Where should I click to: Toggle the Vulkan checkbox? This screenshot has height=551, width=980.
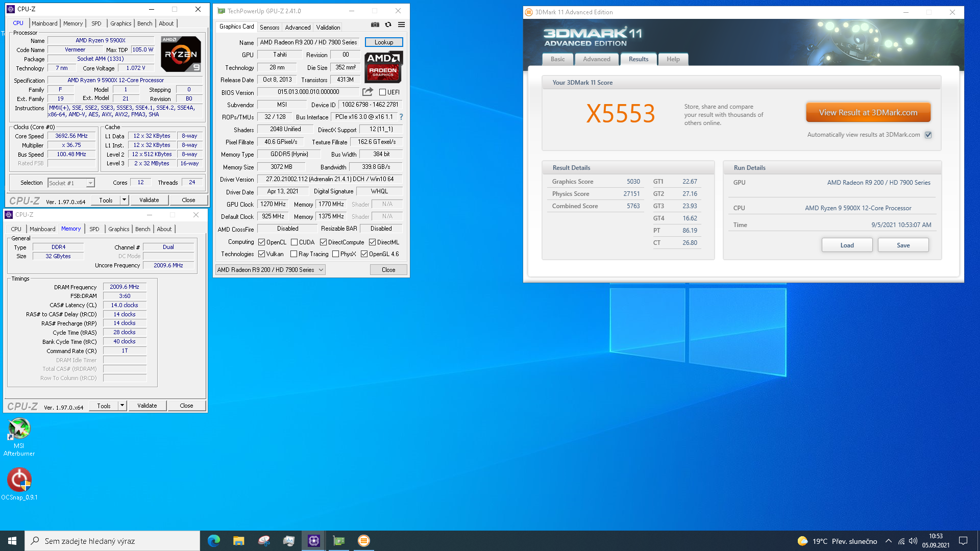[x=261, y=254]
